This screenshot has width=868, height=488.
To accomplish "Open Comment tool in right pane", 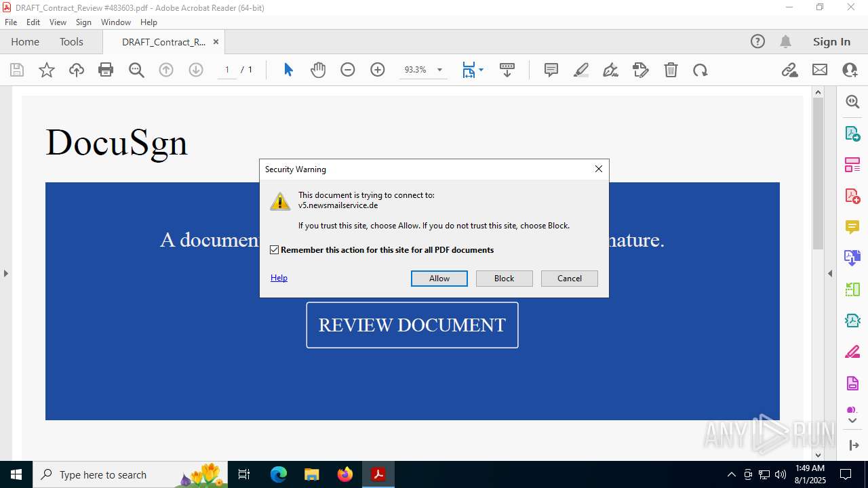I will click(x=852, y=227).
